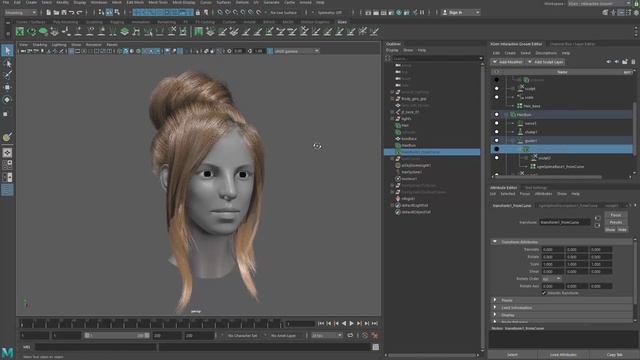
Task: Click the first speaker-shaped icon in Groom Editor toolbar
Action: coord(609,62)
